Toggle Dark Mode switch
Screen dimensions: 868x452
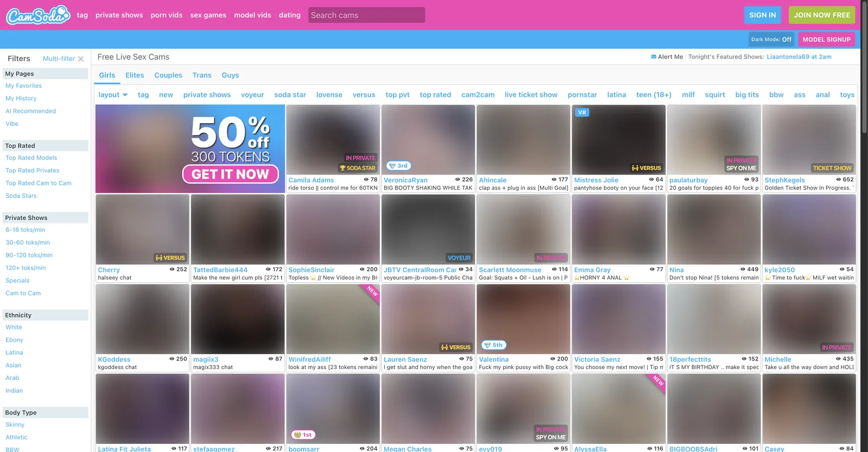click(771, 40)
